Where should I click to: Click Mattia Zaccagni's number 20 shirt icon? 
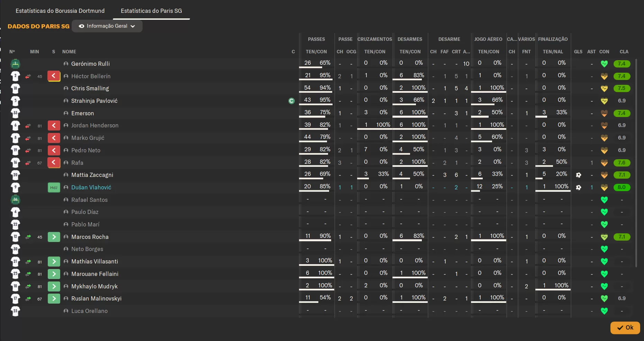point(15,175)
